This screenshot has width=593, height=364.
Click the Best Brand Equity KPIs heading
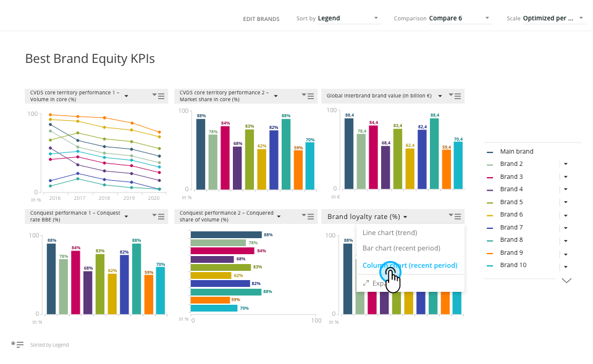[90, 59]
